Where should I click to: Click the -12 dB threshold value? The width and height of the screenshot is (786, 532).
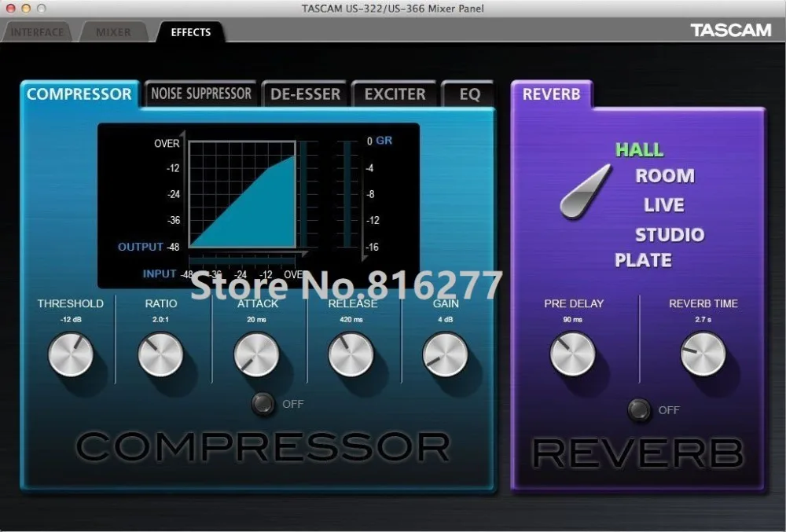coord(71,320)
